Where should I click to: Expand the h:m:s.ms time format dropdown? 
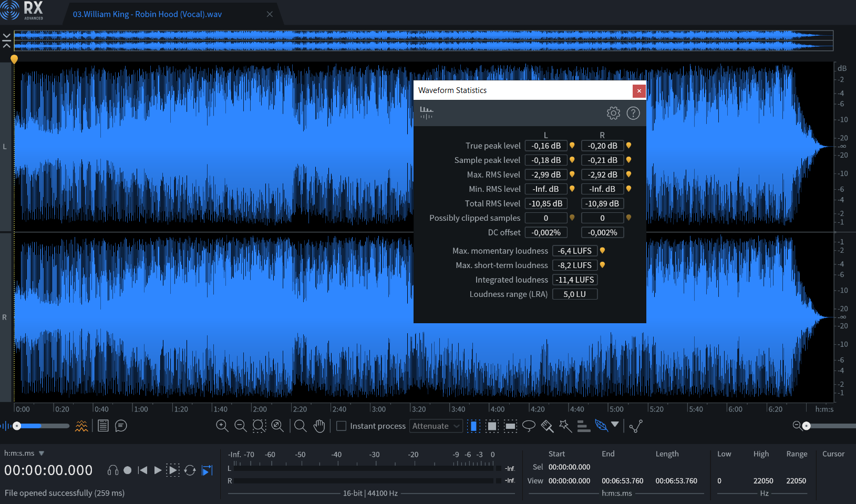[42, 453]
